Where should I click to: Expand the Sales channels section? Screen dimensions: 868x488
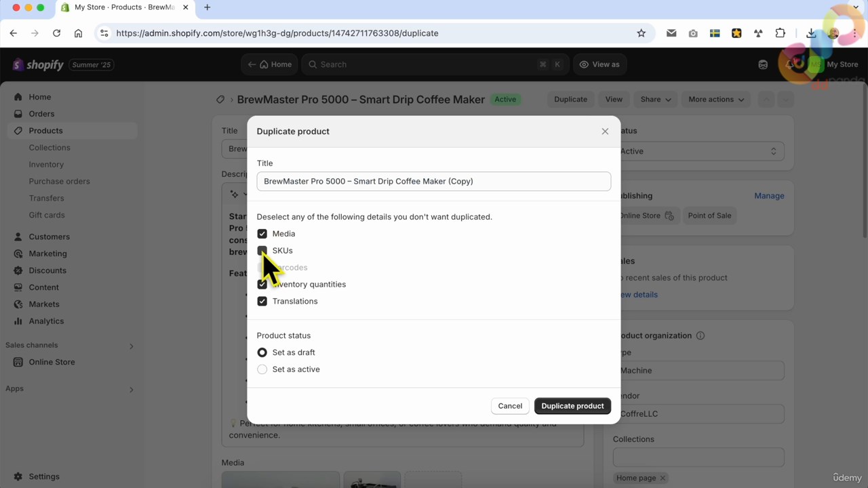point(131,346)
